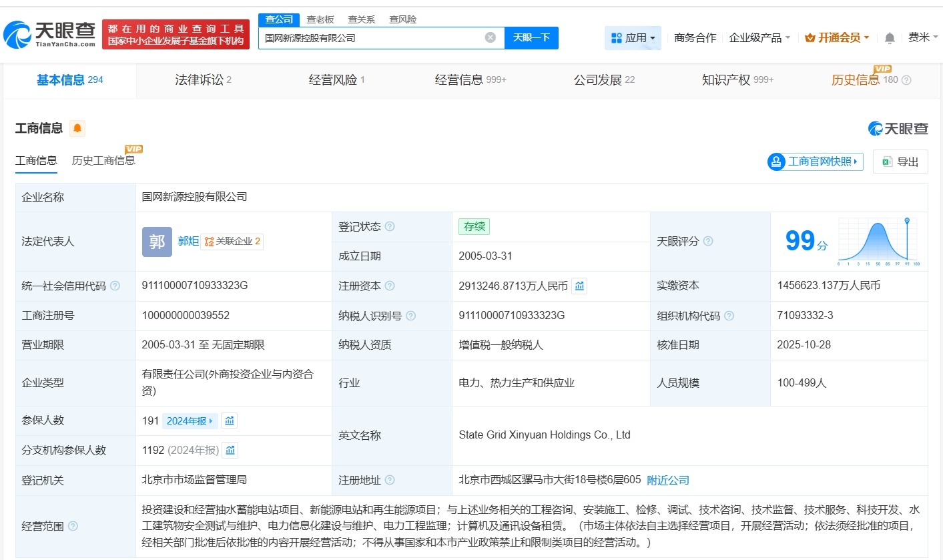Click the bank icon beside 注册资本
This screenshot has width=943, height=560.
[578, 286]
